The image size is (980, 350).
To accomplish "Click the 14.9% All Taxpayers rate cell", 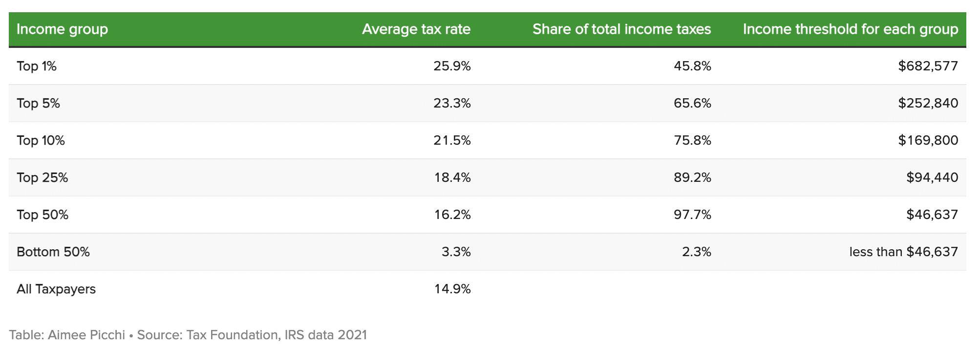I will point(452,289).
